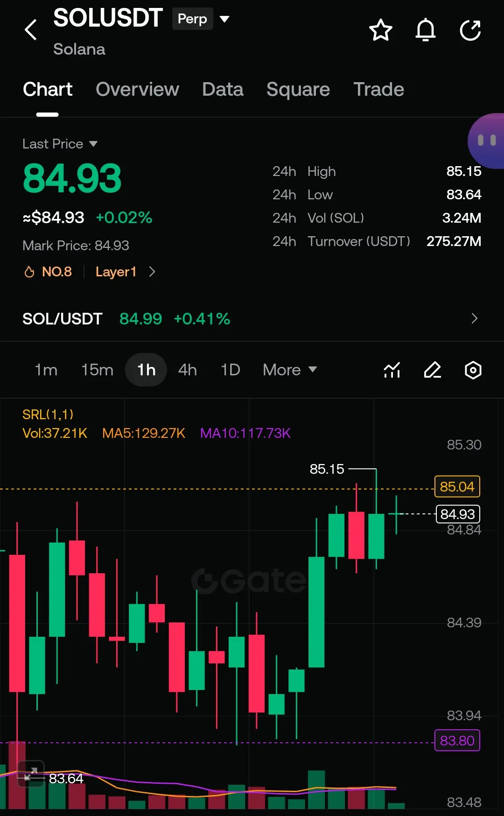Tap the 84.93 current price marker
504x816 pixels.
(457, 514)
